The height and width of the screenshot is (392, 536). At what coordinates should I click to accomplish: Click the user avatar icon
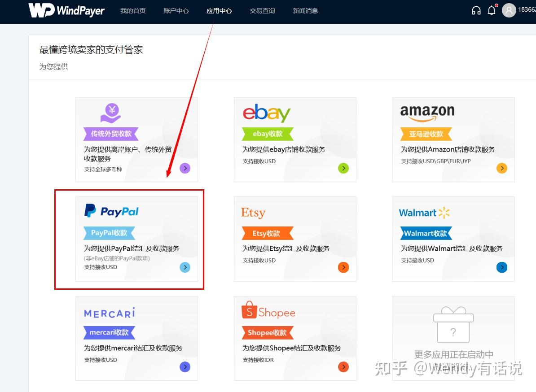pyautogui.click(x=509, y=10)
